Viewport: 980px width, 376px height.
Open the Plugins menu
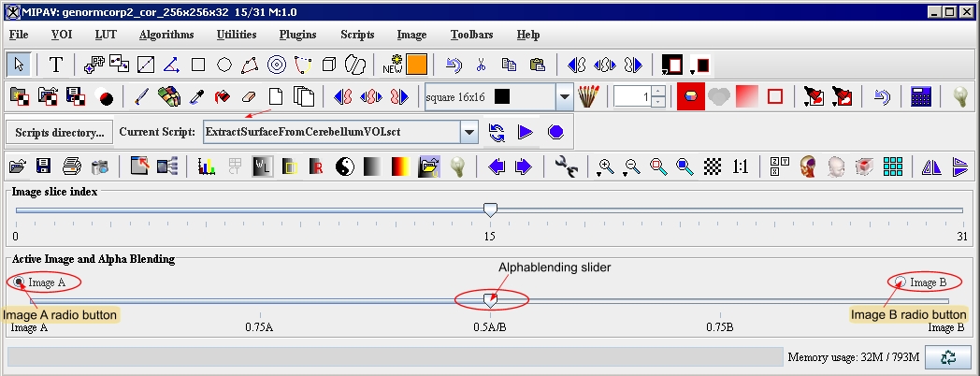point(297,35)
